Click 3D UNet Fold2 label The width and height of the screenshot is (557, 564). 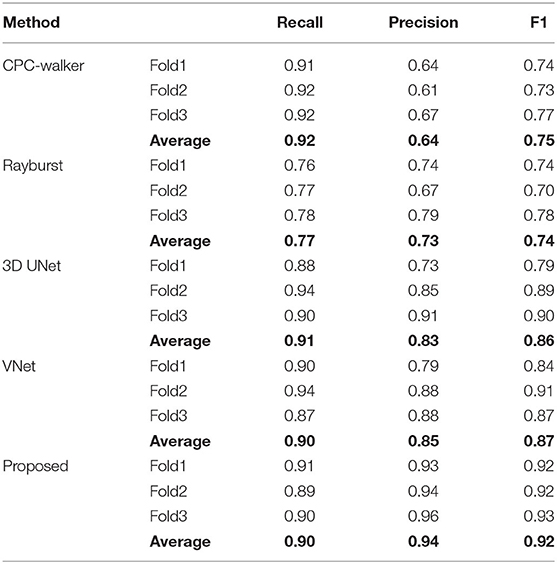pyautogui.click(x=168, y=291)
